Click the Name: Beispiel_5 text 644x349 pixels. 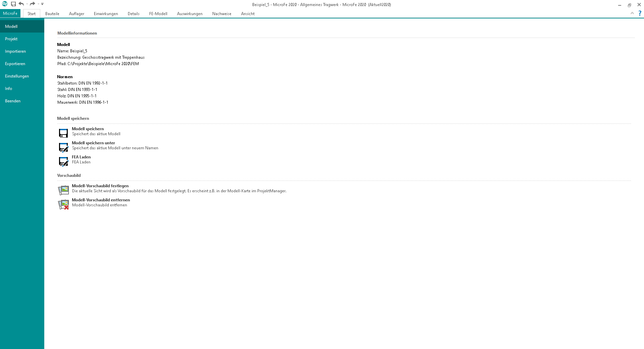(x=72, y=51)
